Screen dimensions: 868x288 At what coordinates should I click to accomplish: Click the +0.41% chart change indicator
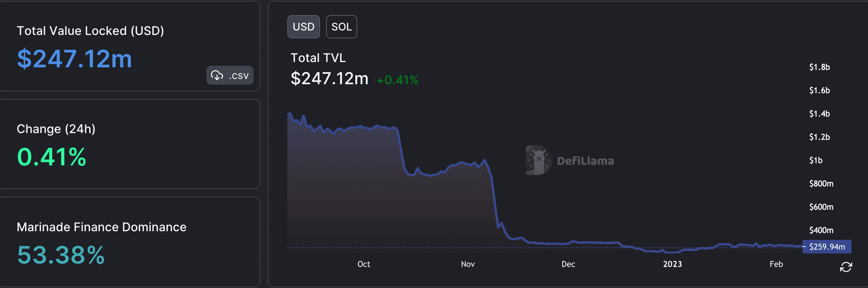(398, 80)
